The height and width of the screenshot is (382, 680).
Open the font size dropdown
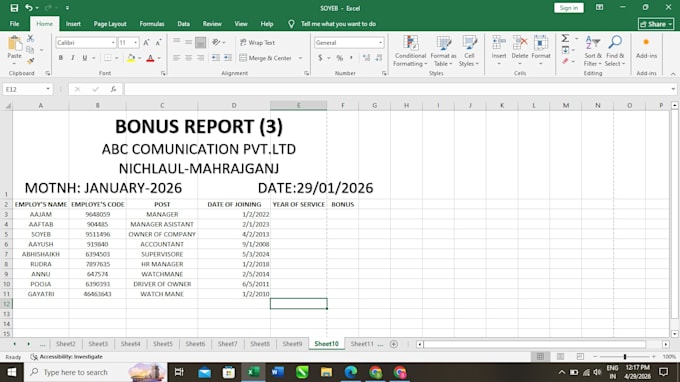(x=135, y=42)
